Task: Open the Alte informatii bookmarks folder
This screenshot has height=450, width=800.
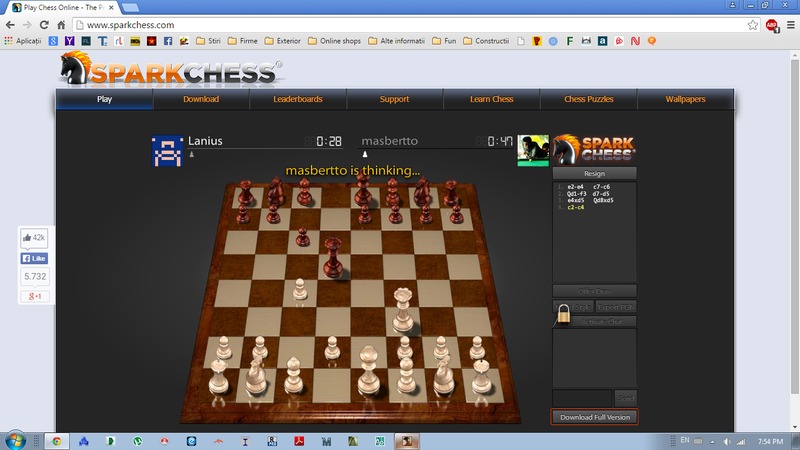Action: point(396,41)
